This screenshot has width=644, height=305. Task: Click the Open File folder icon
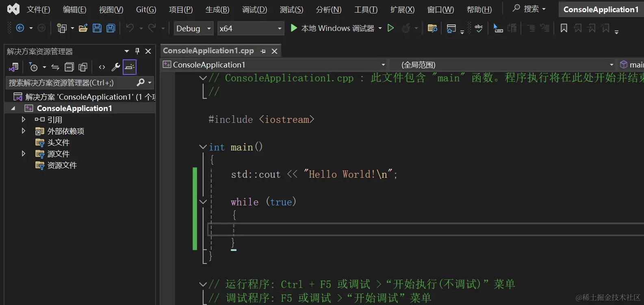(x=83, y=28)
